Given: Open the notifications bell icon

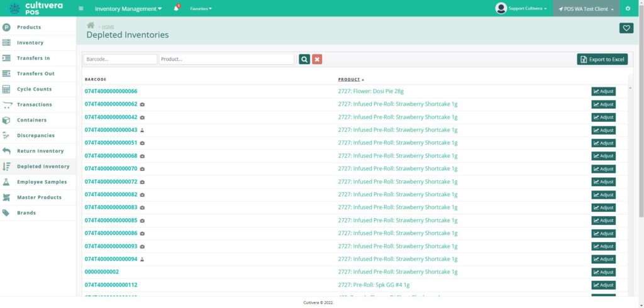Looking at the screenshot, I should pyautogui.click(x=176, y=9).
